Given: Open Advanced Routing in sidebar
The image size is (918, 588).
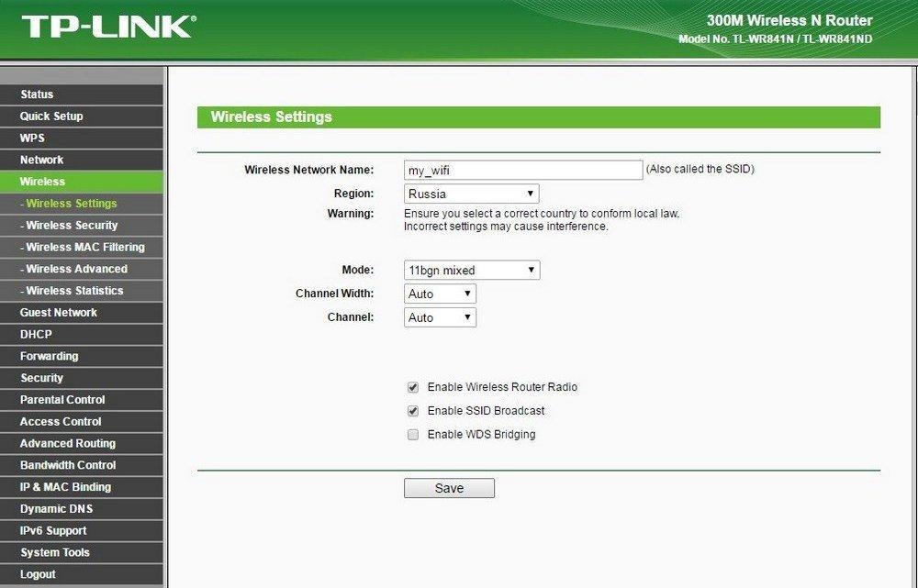Looking at the screenshot, I should pyautogui.click(x=82, y=443).
